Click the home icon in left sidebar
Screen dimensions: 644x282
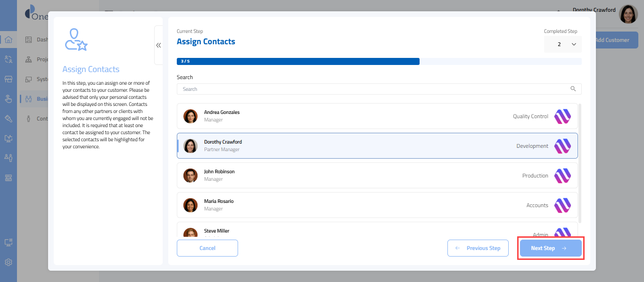(8, 40)
